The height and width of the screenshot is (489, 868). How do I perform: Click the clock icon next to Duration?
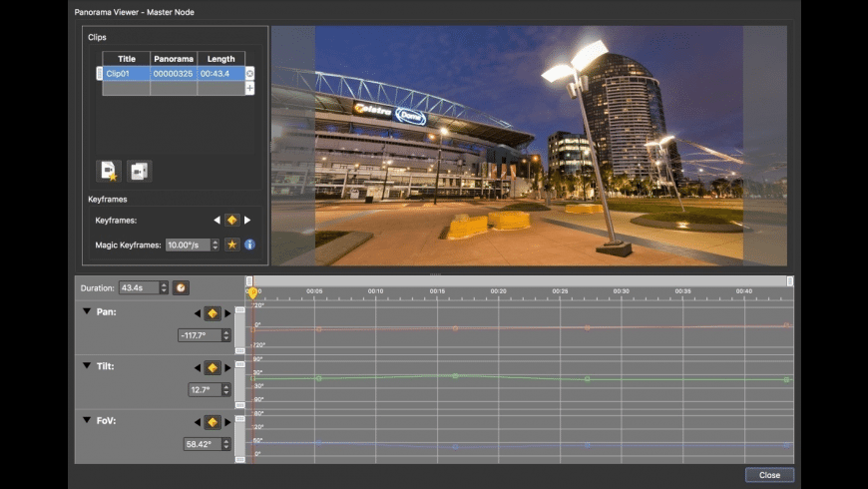pyautogui.click(x=181, y=287)
